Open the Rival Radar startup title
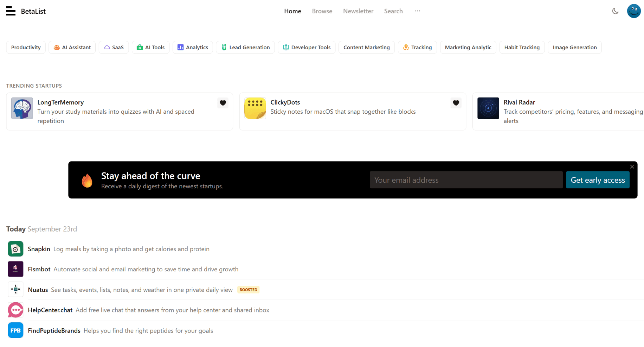 click(519, 102)
